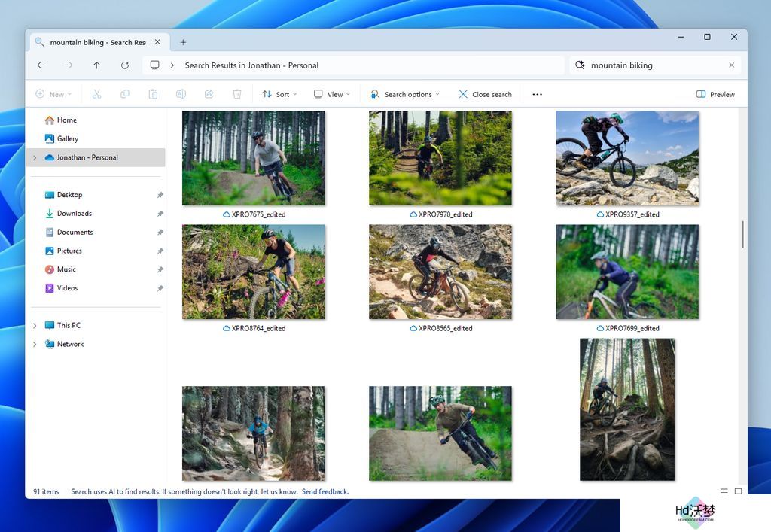Select the tall portrait forest roots photo
The width and height of the screenshot is (771, 532).
[627, 409]
